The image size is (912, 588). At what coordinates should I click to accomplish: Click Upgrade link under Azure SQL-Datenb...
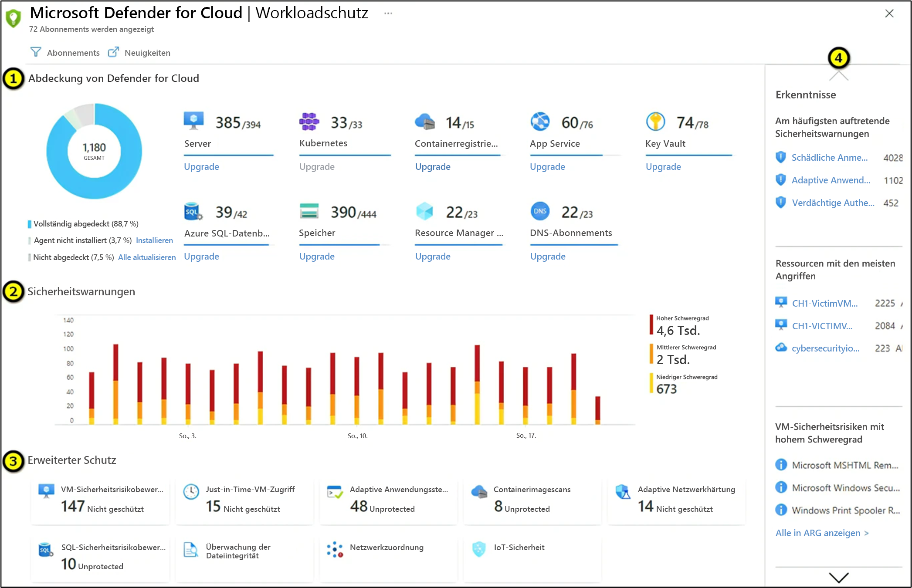pyautogui.click(x=201, y=256)
